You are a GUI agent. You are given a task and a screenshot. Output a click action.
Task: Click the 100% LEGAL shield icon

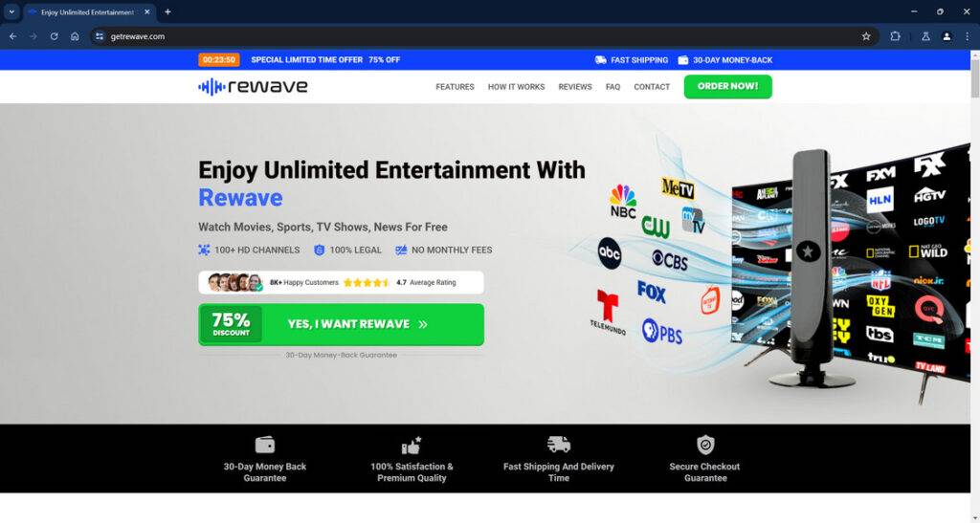pos(320,250)
